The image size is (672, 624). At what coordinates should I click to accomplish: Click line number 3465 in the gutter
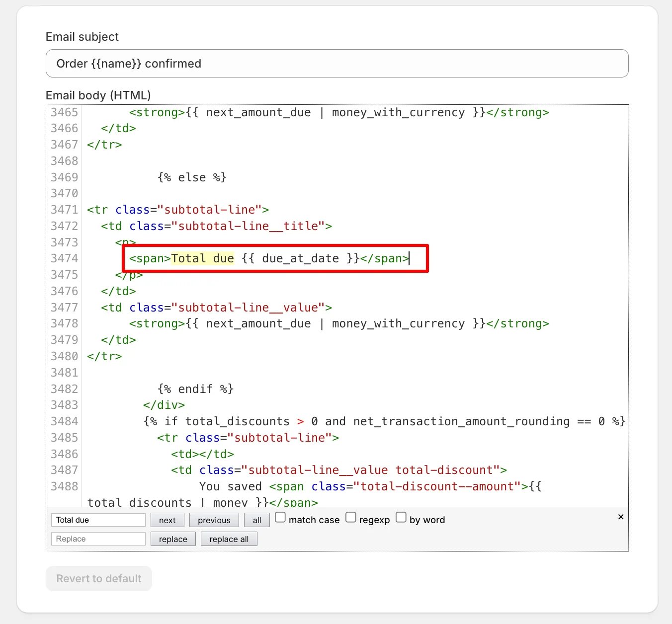click(65, 112)
